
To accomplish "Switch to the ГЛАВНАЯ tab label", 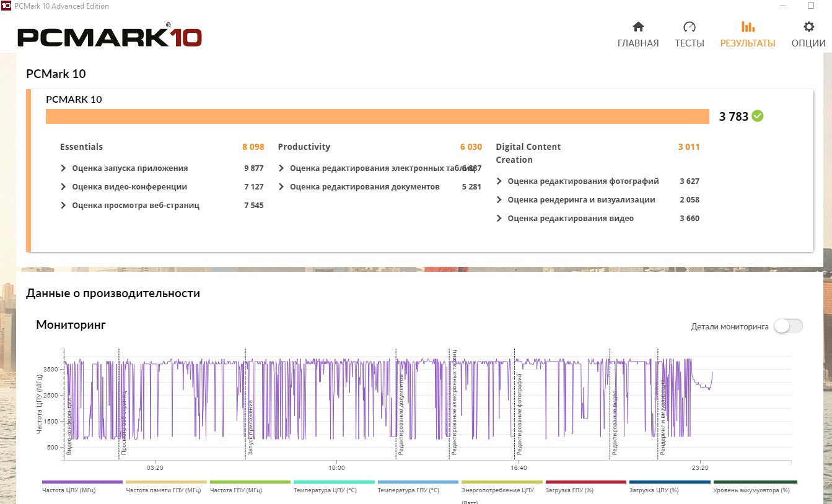I will [638, 43].
